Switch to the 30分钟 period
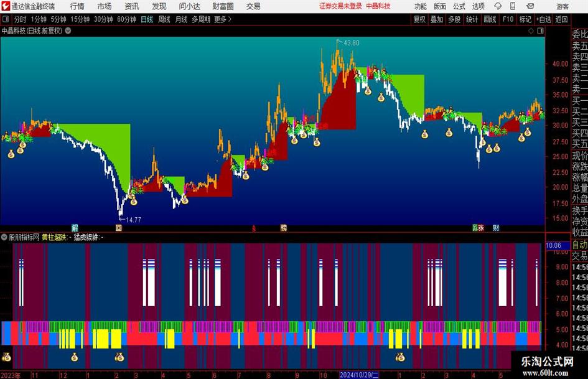This screenshot has width=588, height=379. coord(103,19)
